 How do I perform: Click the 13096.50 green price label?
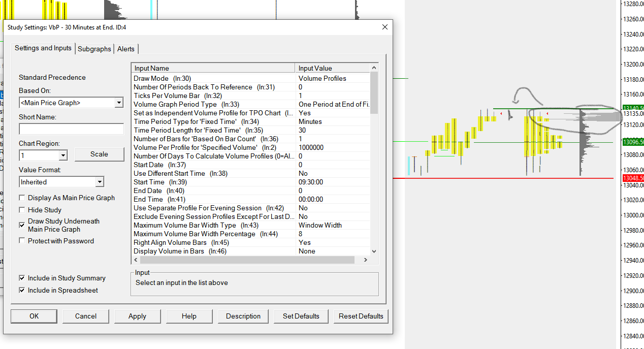click(x=633, y=142)
